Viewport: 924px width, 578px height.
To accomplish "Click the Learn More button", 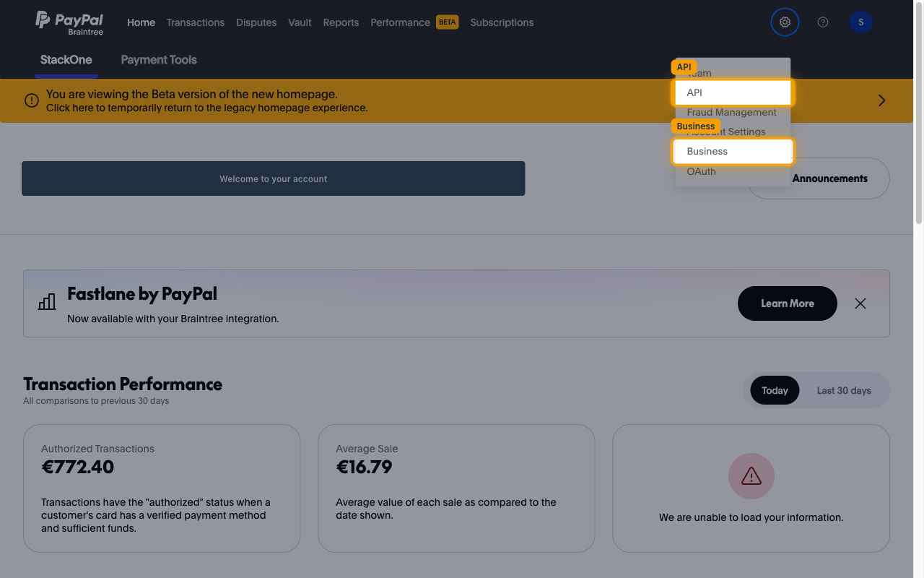I will pos(788,303).
